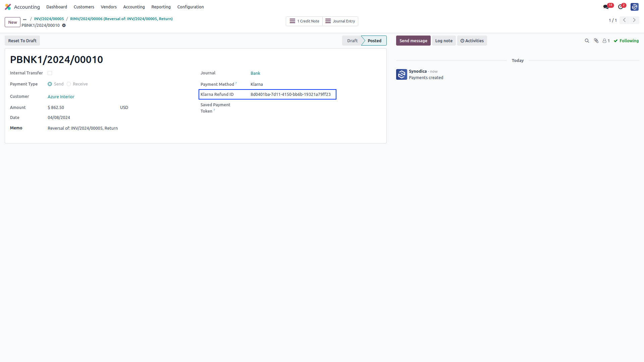Open the conversations chat bubble icon
Image resolution: width=644 pixels, height=362 pixels.
coord(605,7)
